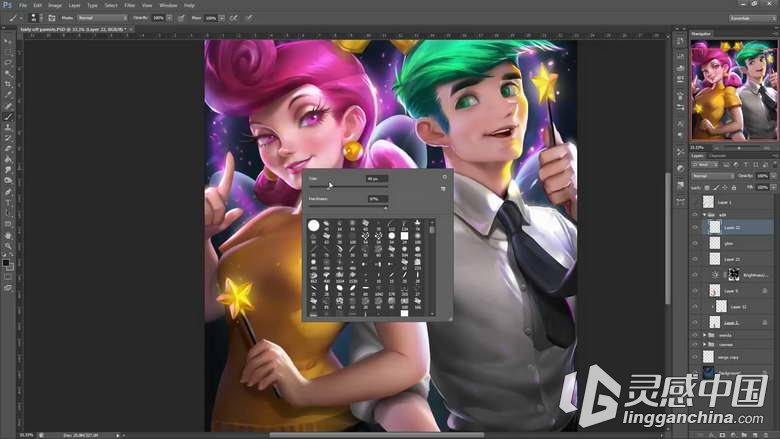780x439 pixels.
Task: Open the Filter menu
Action: pos(130,5)
